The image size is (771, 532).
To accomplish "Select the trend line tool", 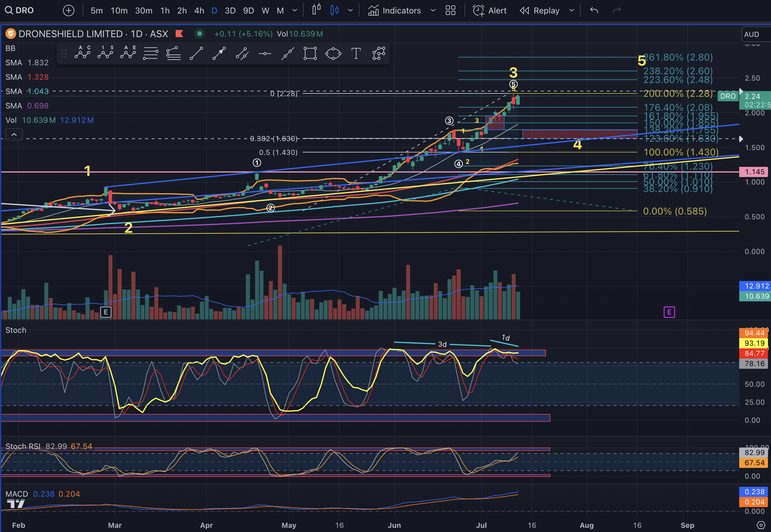I will coord(196,53).
